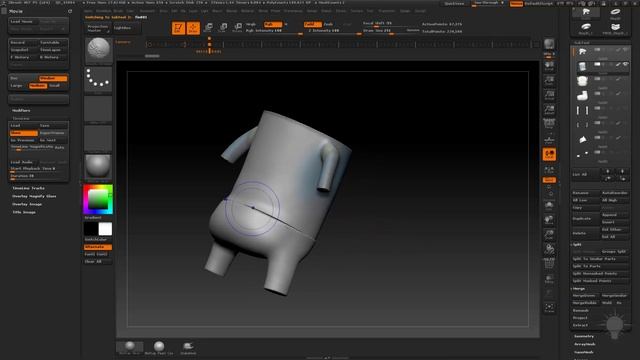The image size is (640, 360).
Task: Click the AAHalf icon on right shelf
Action: click(549, 110)
